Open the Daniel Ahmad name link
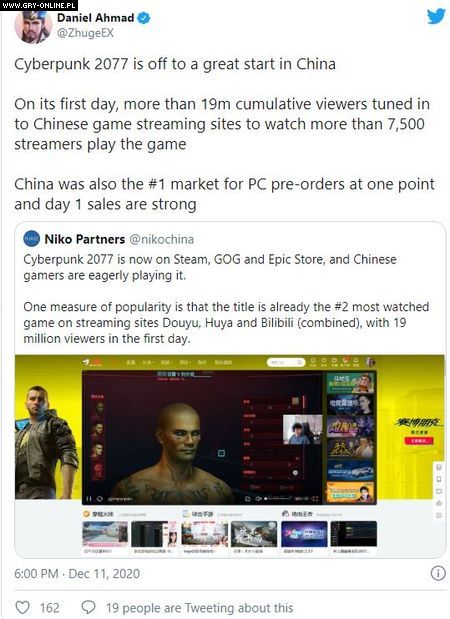The height and width of the screenshot is (619, 450). pos(96,18)
